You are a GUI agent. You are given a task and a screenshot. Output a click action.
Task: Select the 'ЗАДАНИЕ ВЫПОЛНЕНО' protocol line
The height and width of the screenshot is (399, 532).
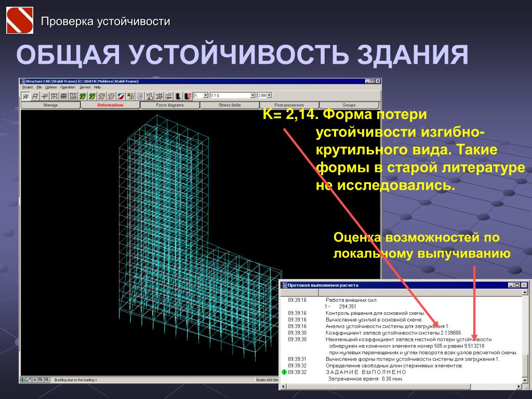tap(366, 372)
